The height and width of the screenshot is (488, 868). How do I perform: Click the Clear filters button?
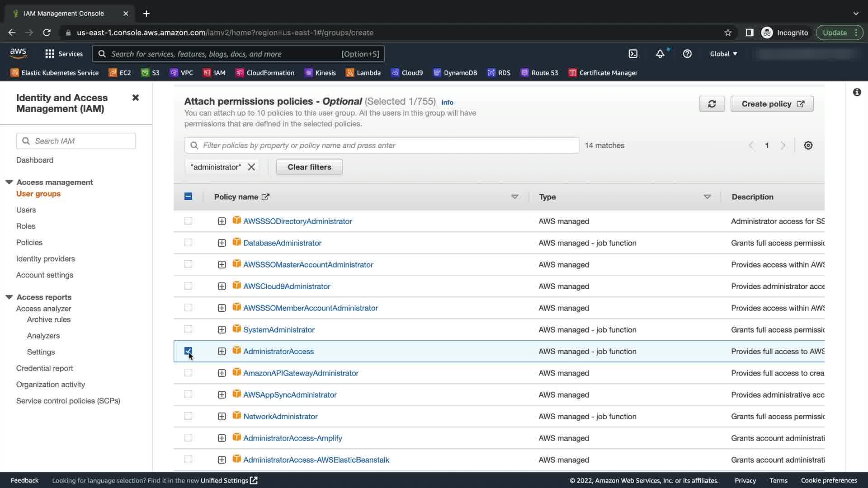pyautogui.click(x=309, y=167)
